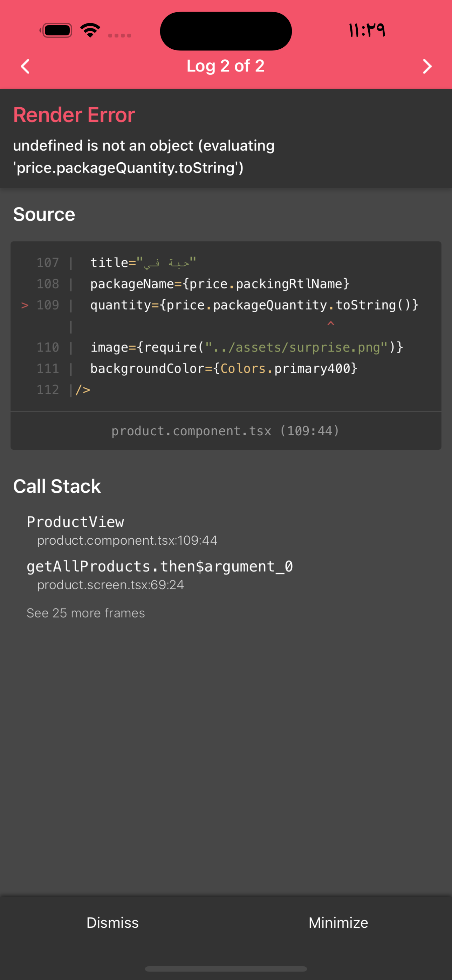This screenshot has height=980, width=452.
Task: Tap product.screen.tsx:69:24 location text
Action: pos(110,585)
